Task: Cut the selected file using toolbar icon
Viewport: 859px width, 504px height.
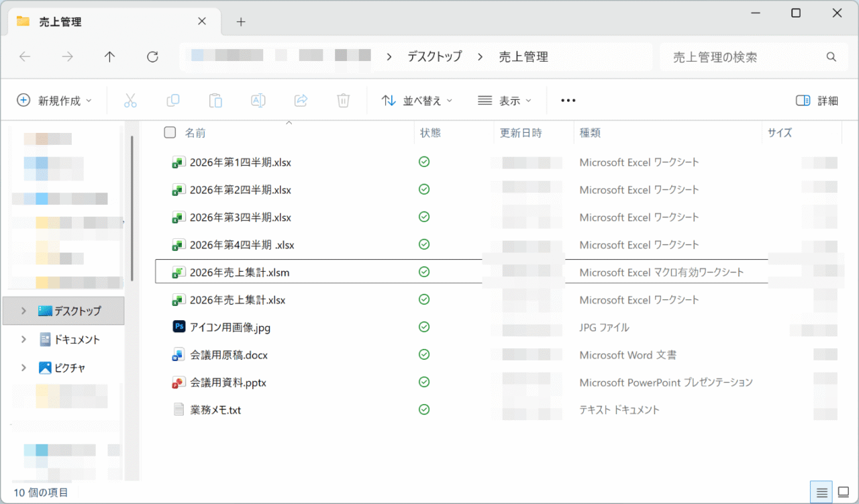Action: pos(130,100)
